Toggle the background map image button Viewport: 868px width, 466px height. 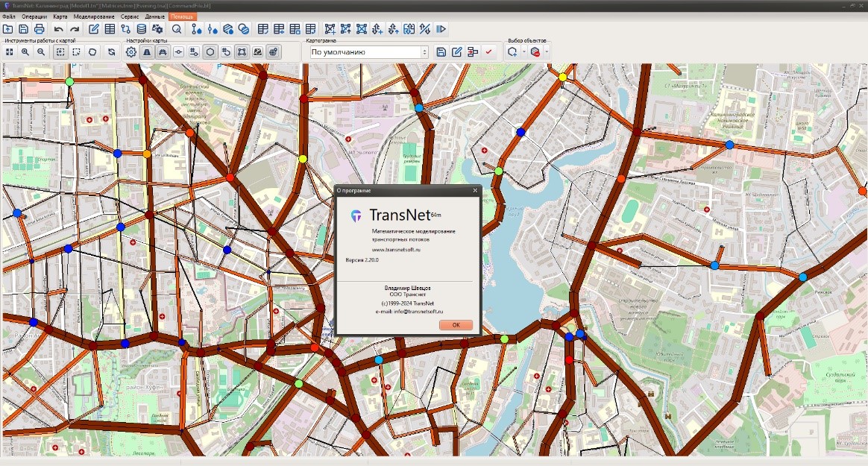point(258,51)
